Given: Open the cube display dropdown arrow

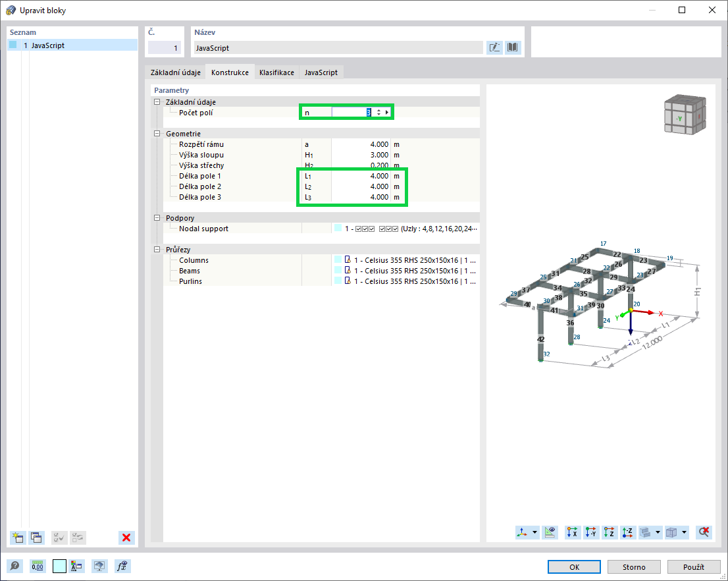Looking at the screenshot, I should [x=685, y=532].
